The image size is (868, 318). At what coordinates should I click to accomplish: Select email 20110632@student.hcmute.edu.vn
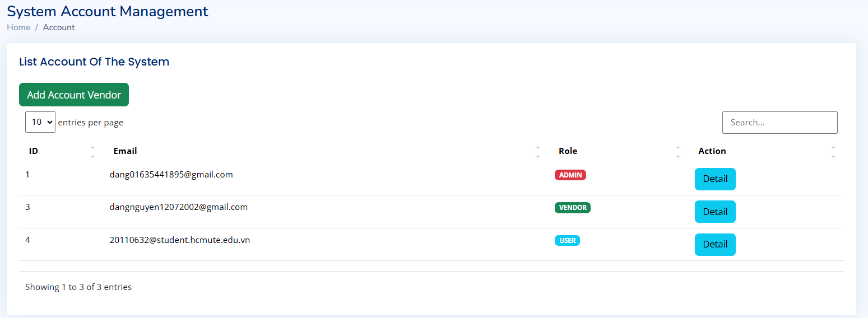coord(180,240)
